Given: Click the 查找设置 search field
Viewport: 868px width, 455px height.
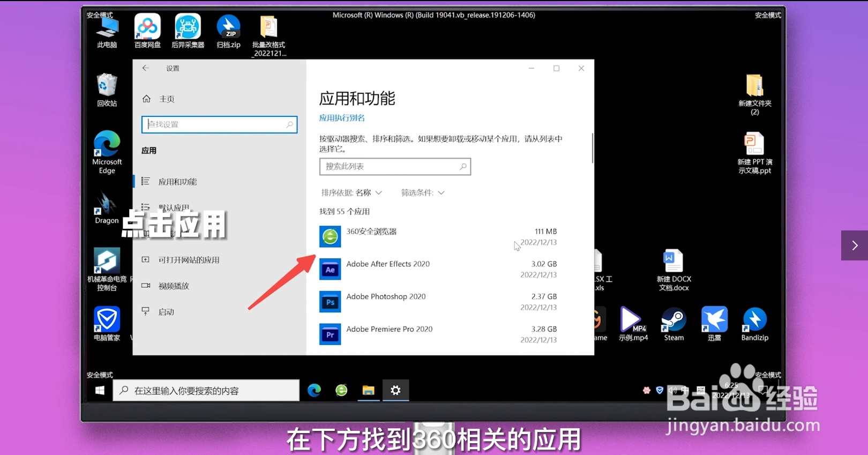Looking at the screenshot, I should coord(219,124).
